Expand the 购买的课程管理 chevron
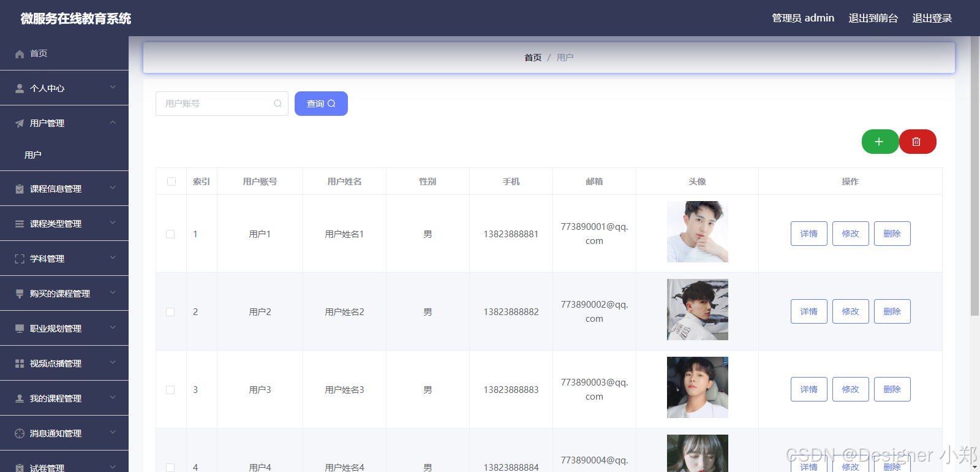The height and width of the screenshot is (472, 980). (x=113, y=293)
